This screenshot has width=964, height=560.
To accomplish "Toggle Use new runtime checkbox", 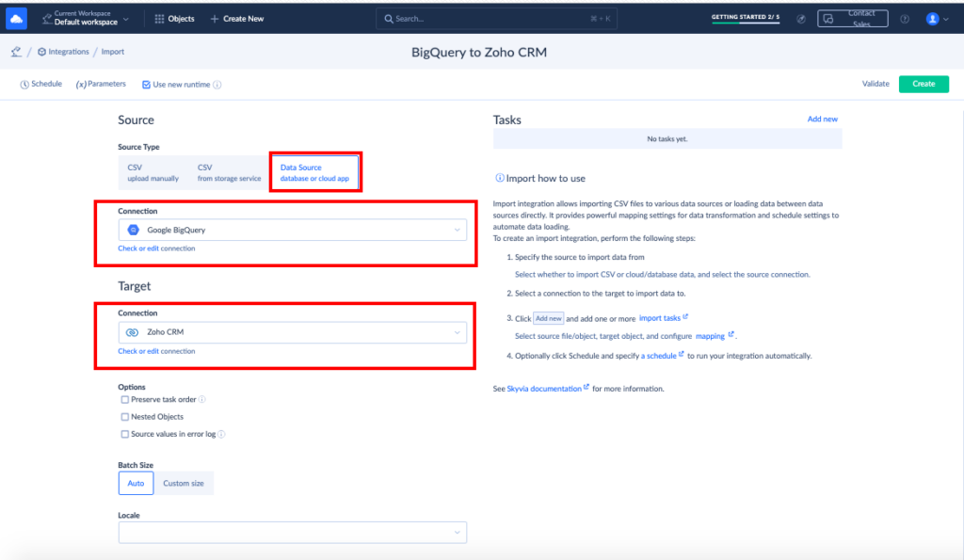I will 146,85.
